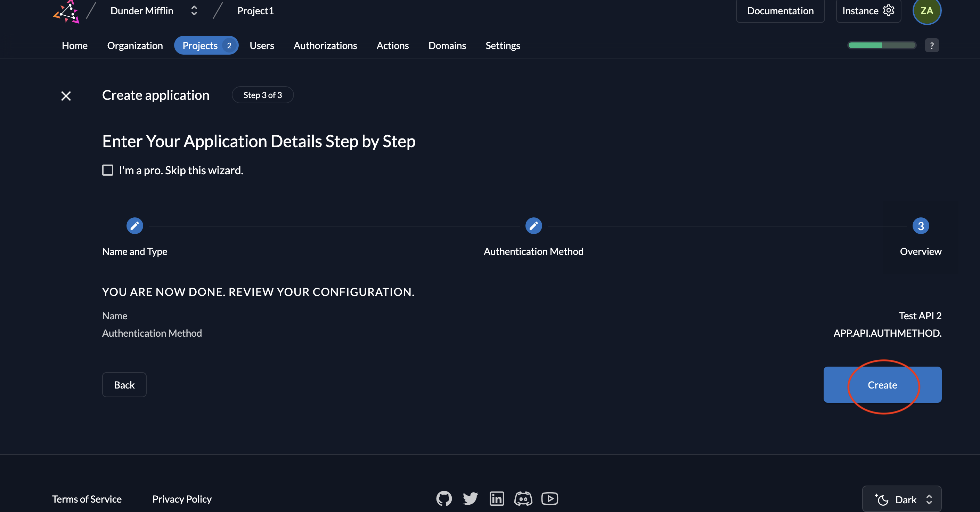
Task: Open LinkedIn icon in footer
Action: click(497, 498)
